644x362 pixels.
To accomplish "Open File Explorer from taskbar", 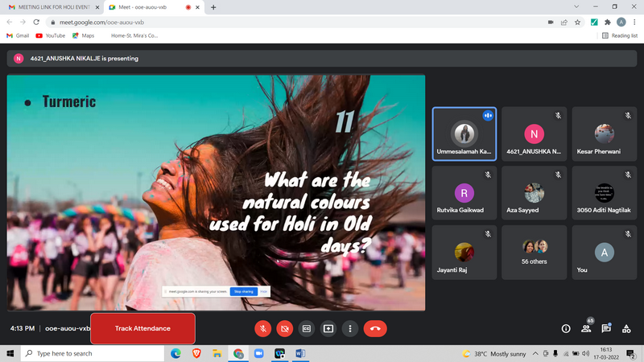I will pyautogui.click(x=217, y=353).
